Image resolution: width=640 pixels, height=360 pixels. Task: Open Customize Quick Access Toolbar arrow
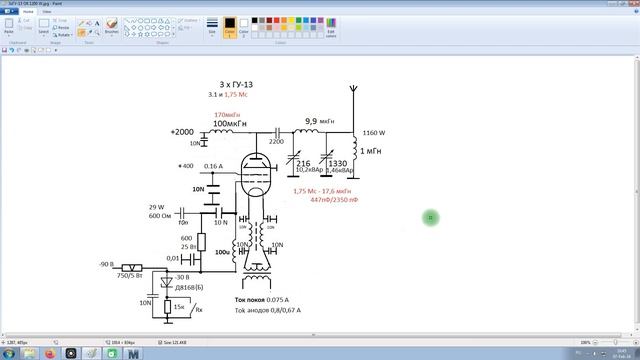click(56, 50)
